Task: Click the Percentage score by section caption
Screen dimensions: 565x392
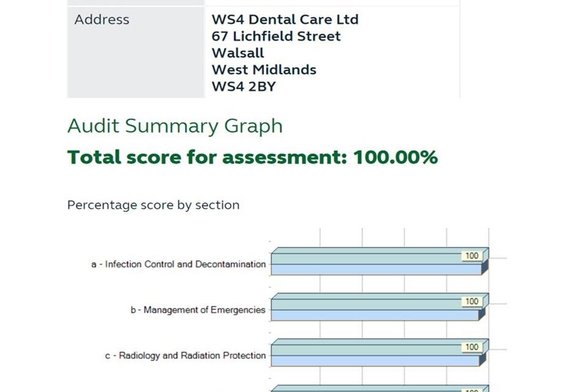Action: (153, 205)
